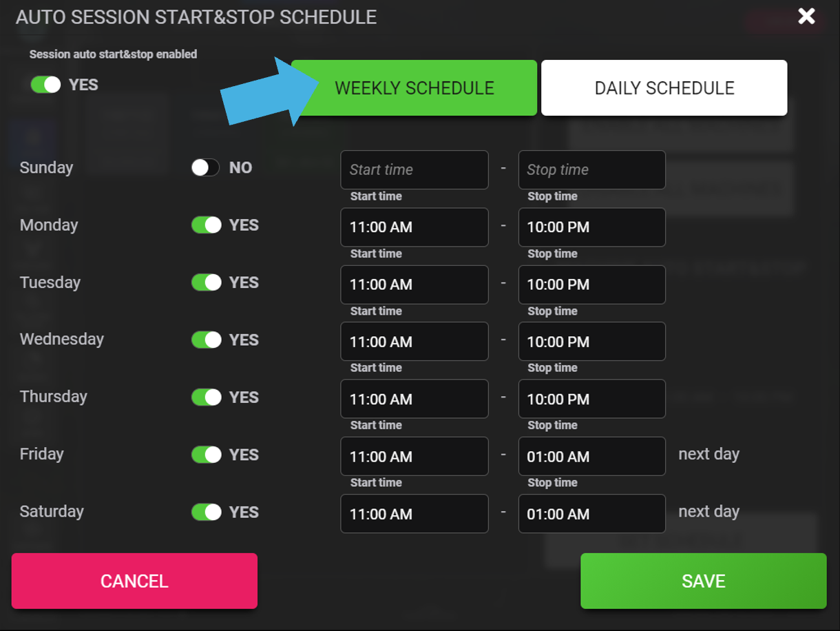Click the Cancel button
Viewport: 840px width, 631px height.
(134, 581)
